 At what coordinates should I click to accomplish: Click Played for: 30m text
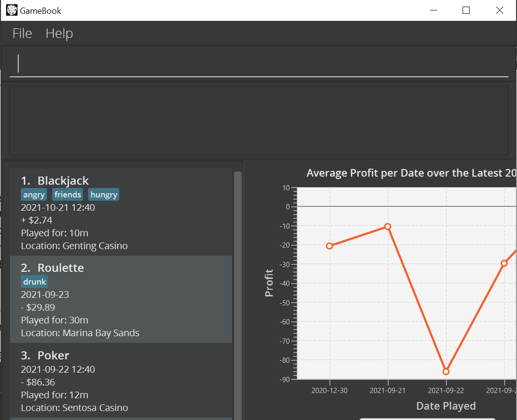55,320
